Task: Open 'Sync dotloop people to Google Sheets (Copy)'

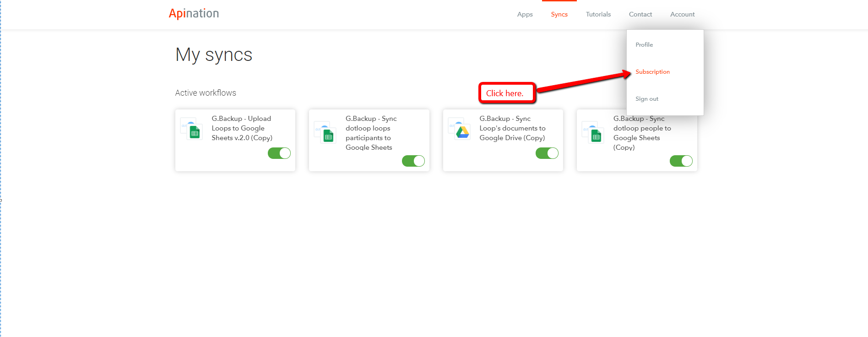Action: [642, 133]
